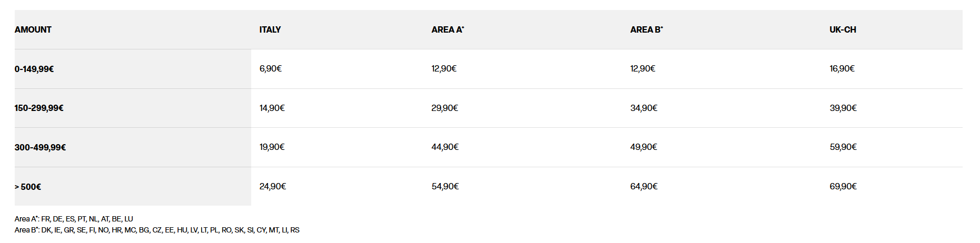The height and width of the screenshot is (243, 980).
Task: Click the 59,90€ UK-CH price cell
Action: pos(843,147)
